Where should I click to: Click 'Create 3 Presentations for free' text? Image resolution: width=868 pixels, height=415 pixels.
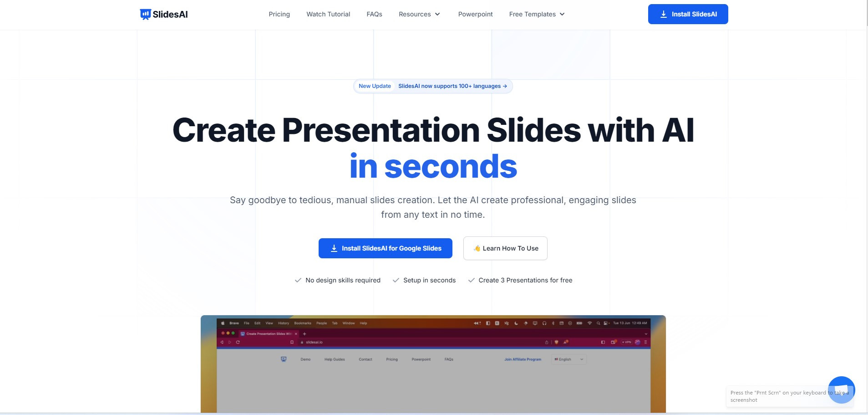(525, 280)
